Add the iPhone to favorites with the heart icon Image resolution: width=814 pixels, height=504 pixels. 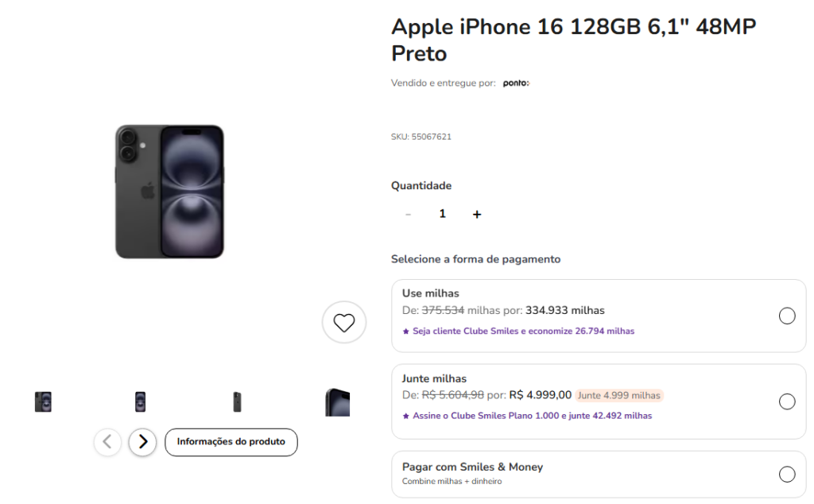coord(343,323)
